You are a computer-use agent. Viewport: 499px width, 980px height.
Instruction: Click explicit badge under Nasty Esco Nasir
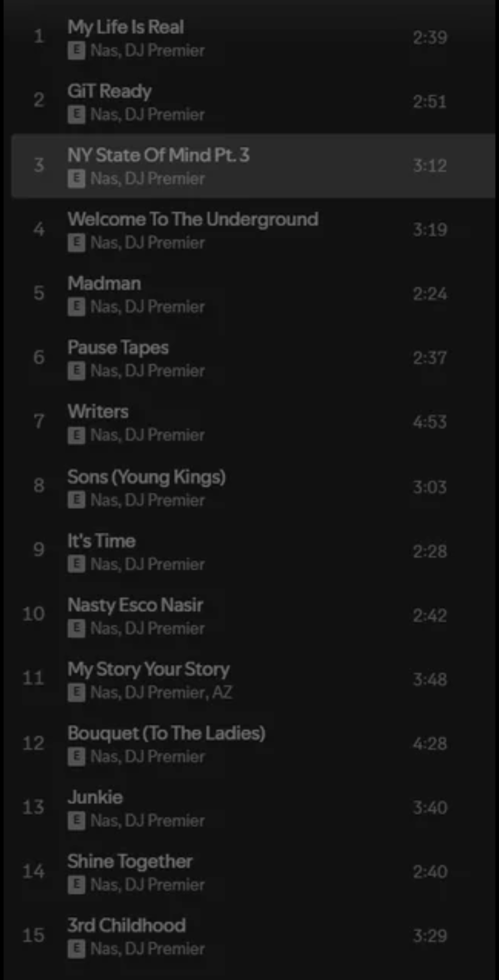coord(76,628)
